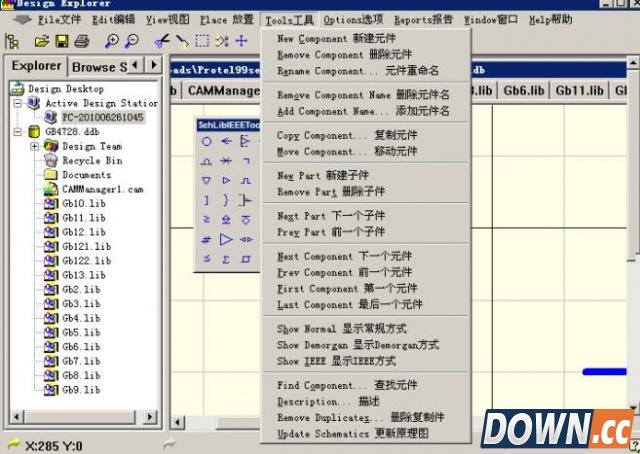Click the workspace vertical scrollbar up arrow
This screenshot has width=640, height=454.
coord(633,63)
